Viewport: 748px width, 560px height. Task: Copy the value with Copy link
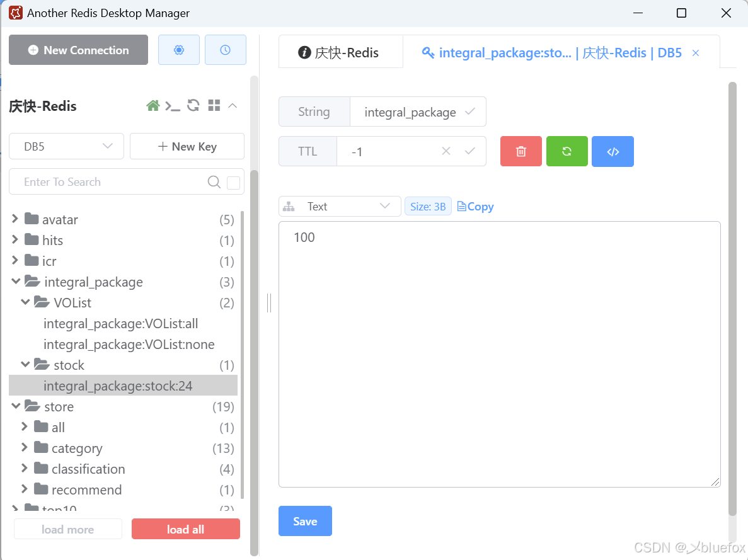(x=475, y=207)
